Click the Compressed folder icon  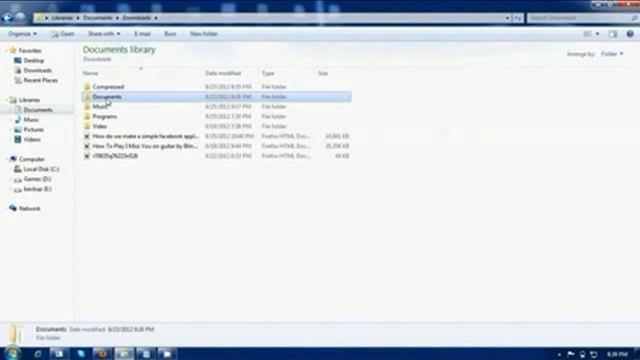click(87, 87)
